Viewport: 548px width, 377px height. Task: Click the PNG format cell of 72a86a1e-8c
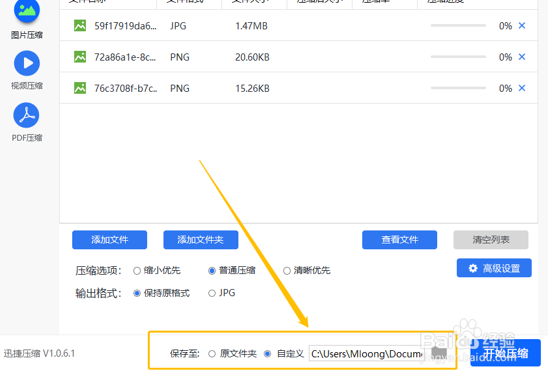[x=180, y=57]
